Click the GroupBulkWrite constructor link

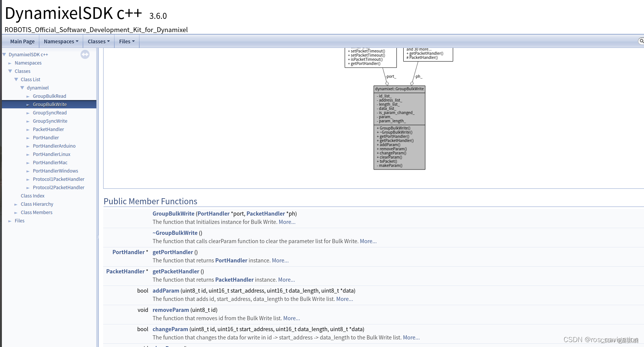pyautogui.click(x=173, y=214)
